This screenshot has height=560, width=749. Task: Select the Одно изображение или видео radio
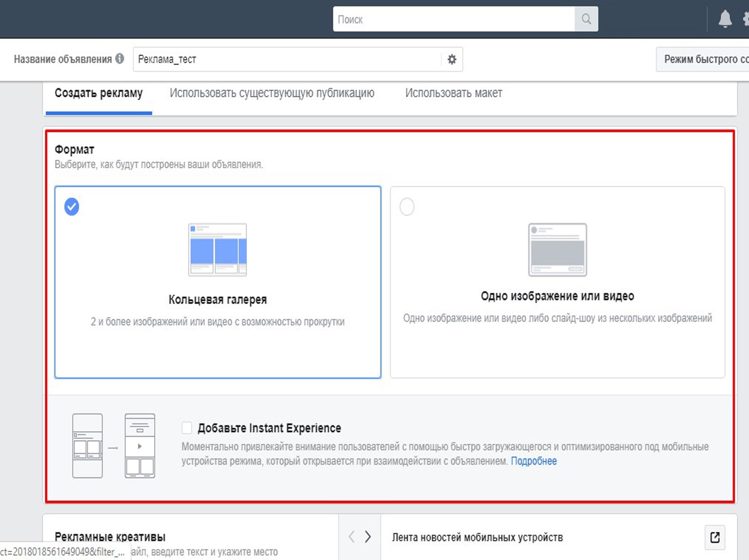[x=407, y=207]
